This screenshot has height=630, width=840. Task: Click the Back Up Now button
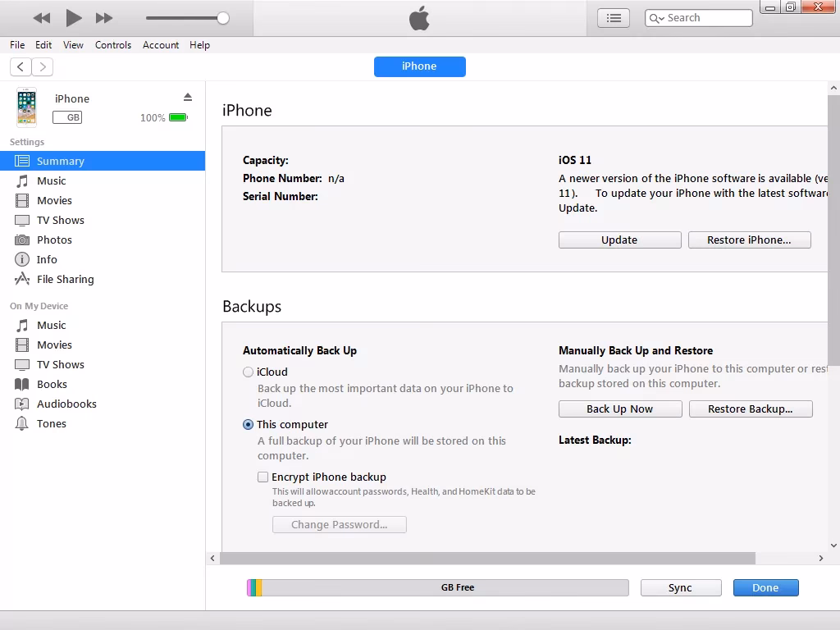[620, 409]
